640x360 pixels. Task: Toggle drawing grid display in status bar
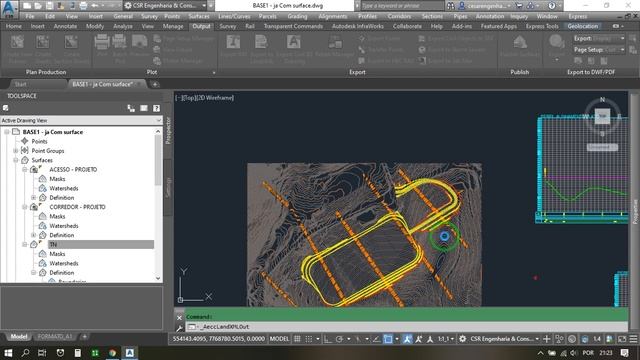tap(298, 339)
